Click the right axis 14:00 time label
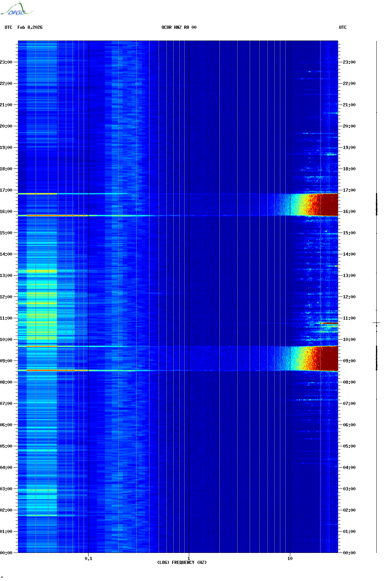 [x=349, y=254]
